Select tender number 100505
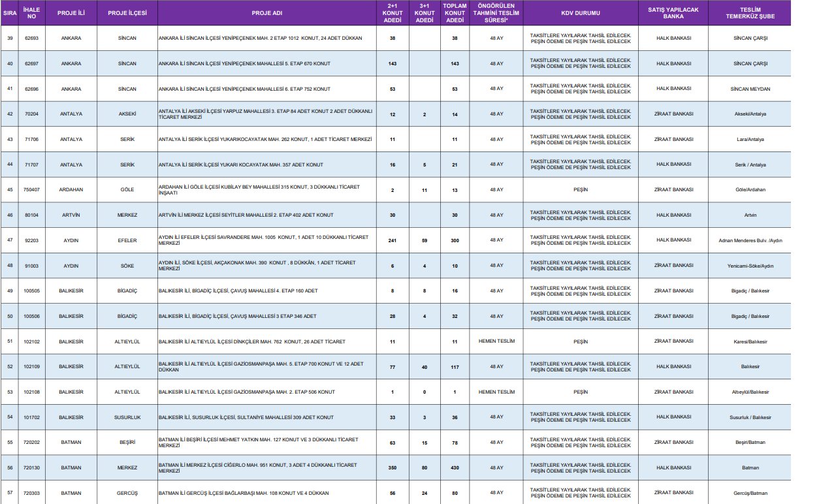Screen dimensions: 836x504 click(x=32, y=291)
